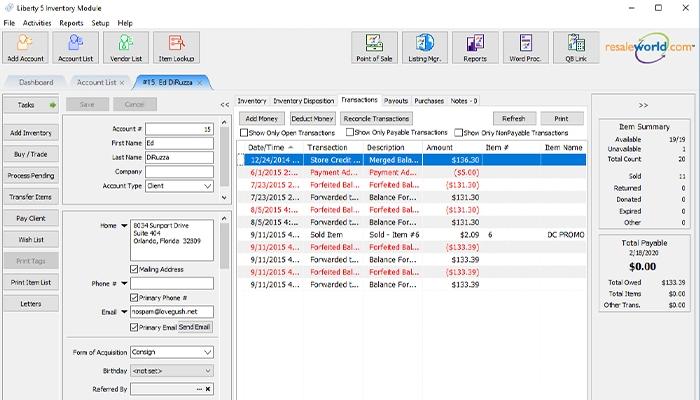Image resolution: width=700 pixels, height=400 pixels.
Task: Open the Vendor List toolbar icon
Action: pos(126,47)
